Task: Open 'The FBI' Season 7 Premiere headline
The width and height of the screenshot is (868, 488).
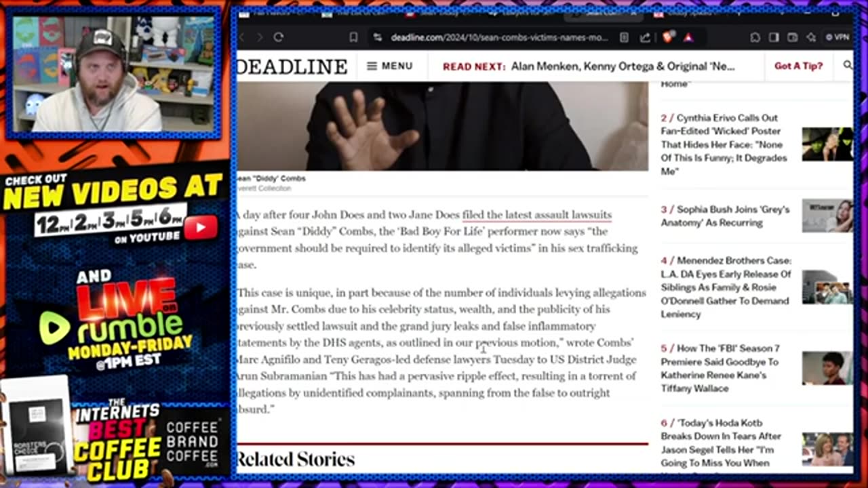Action: pyautogui.click(x=720, y=368)
